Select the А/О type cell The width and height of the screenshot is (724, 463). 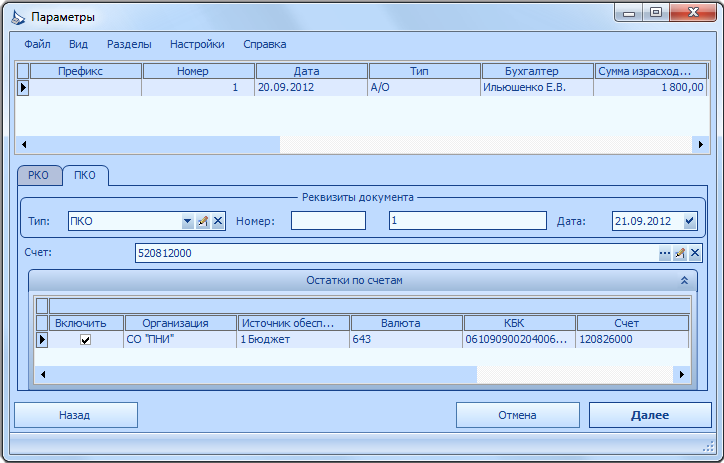(x=424, y=87)
